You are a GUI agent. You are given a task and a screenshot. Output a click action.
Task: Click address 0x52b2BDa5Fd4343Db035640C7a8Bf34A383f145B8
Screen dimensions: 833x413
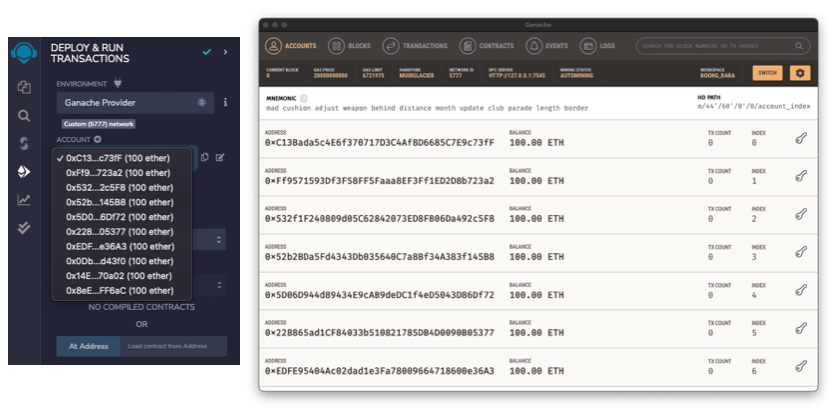point(379,257)
